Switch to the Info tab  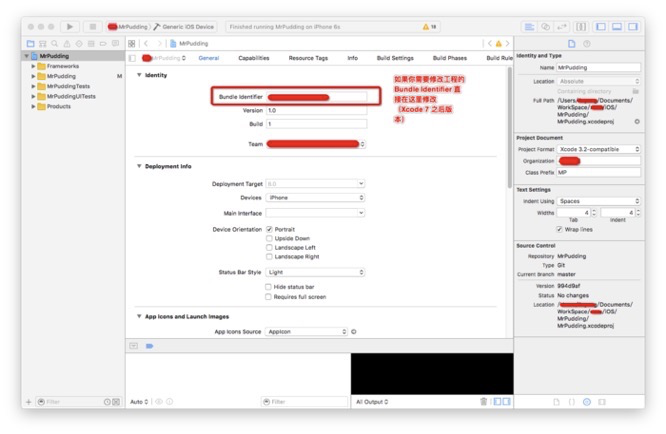click(353, 58)
